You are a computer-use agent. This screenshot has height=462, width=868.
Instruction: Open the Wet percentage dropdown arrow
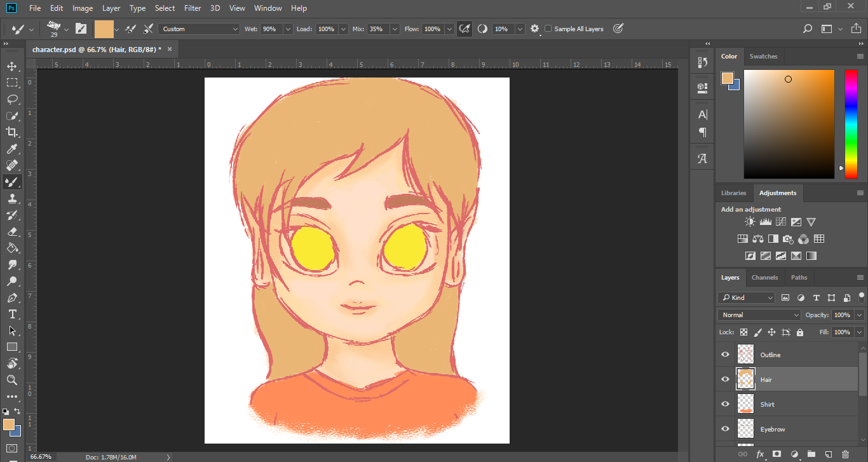click(288, 29)
